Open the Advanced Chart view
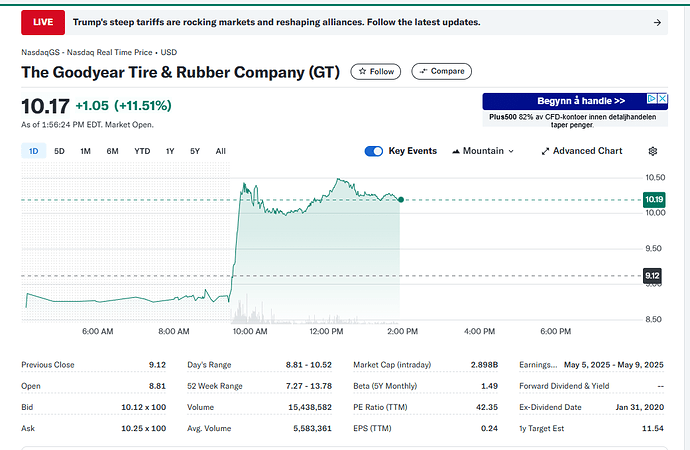This screenshot has height=450, width=690. (x=581, y=151)
